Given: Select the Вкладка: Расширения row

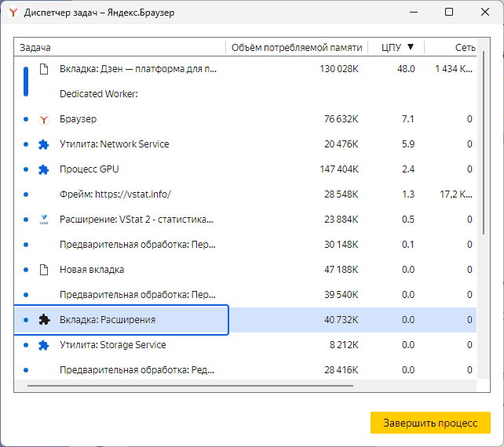Looking at the screenshot, I should click(245, 319).
